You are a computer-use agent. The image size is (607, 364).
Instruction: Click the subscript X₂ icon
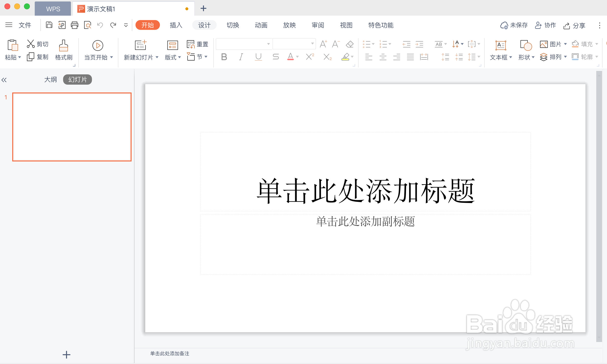(327, 57)
